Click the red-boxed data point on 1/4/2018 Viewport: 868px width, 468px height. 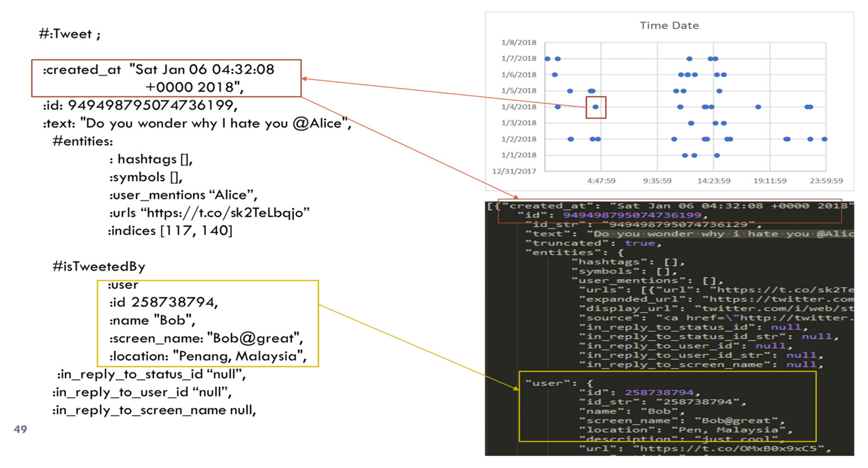pos(595,107)
